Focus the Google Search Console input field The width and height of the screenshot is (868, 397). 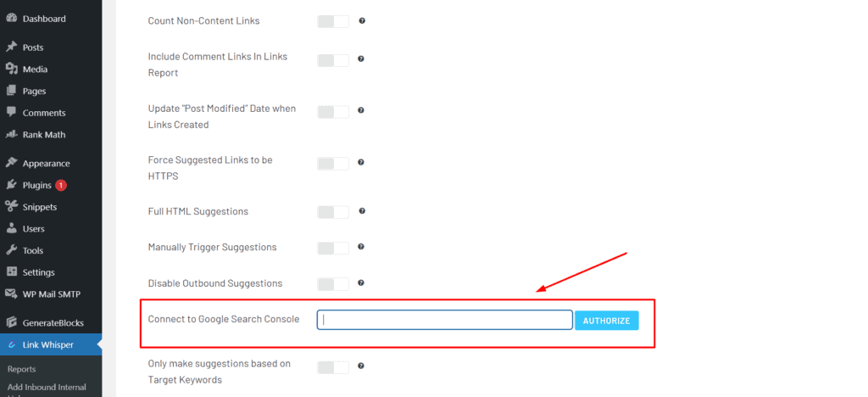(x=444, y=320)
